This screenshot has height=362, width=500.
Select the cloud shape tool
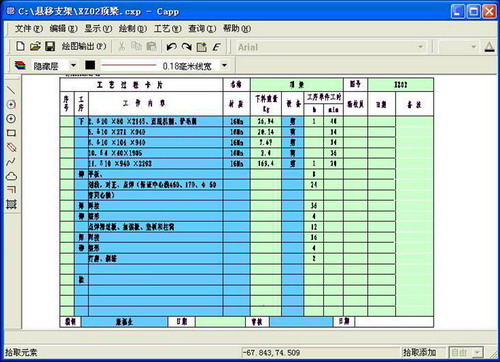(11, 176)
